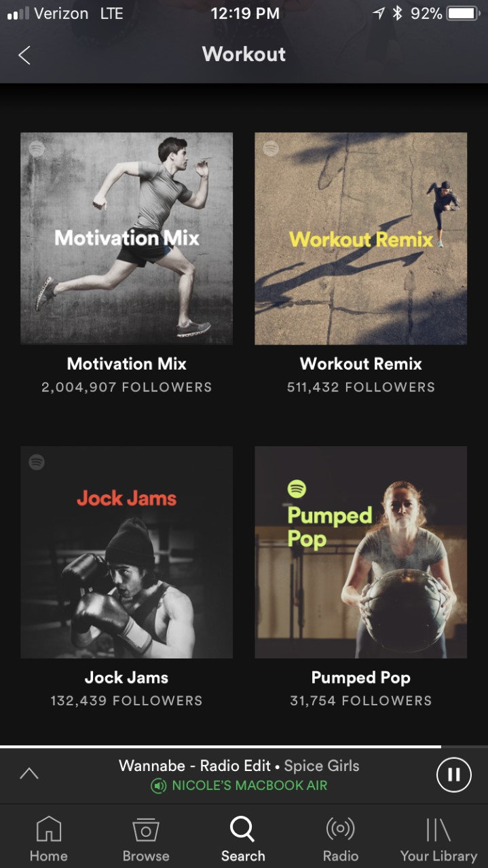
Task: Tap the Search magnifier icon
Action: tap(242, 829)
